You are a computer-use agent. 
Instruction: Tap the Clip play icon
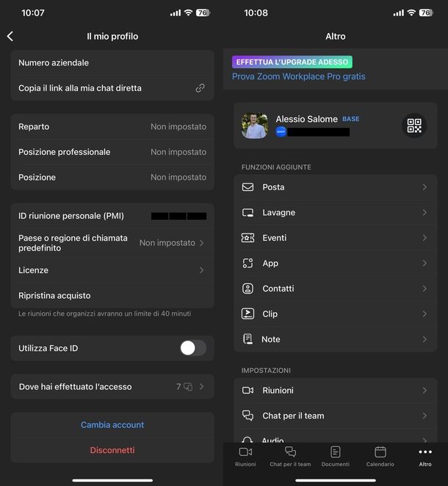click(x=248, y=314)
